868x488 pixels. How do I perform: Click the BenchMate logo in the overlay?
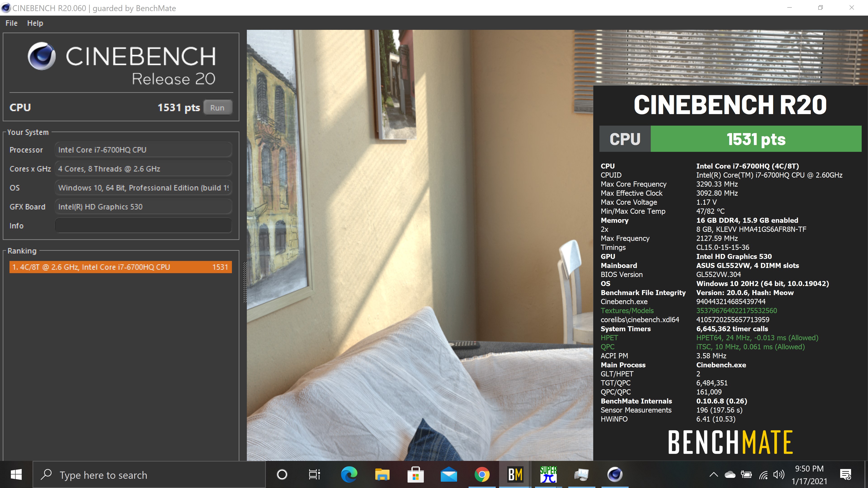point(730,442)
